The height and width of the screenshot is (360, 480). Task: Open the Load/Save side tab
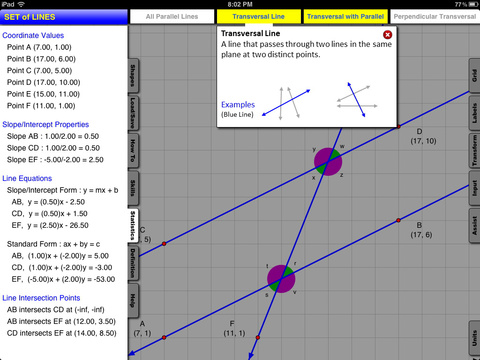point(133,113)
